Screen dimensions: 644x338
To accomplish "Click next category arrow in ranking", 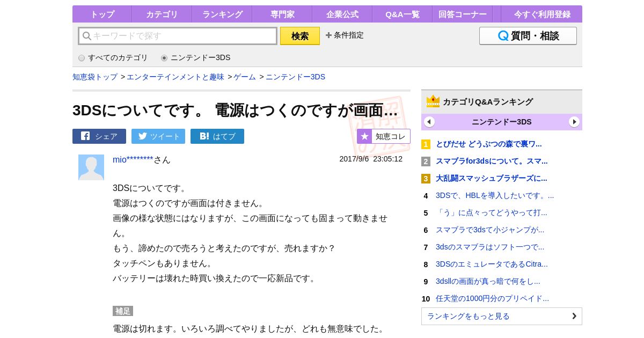I will tap(574, 122).
